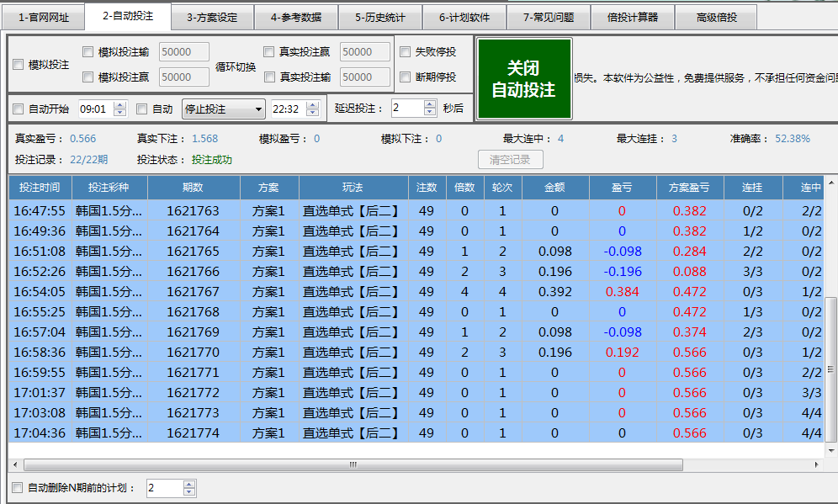Switch to the 7-常见问题 tab
838x504 pixels.
550,16
